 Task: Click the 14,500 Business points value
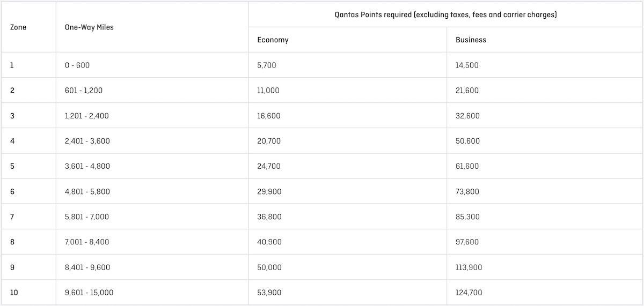click(x=467, y=65)
